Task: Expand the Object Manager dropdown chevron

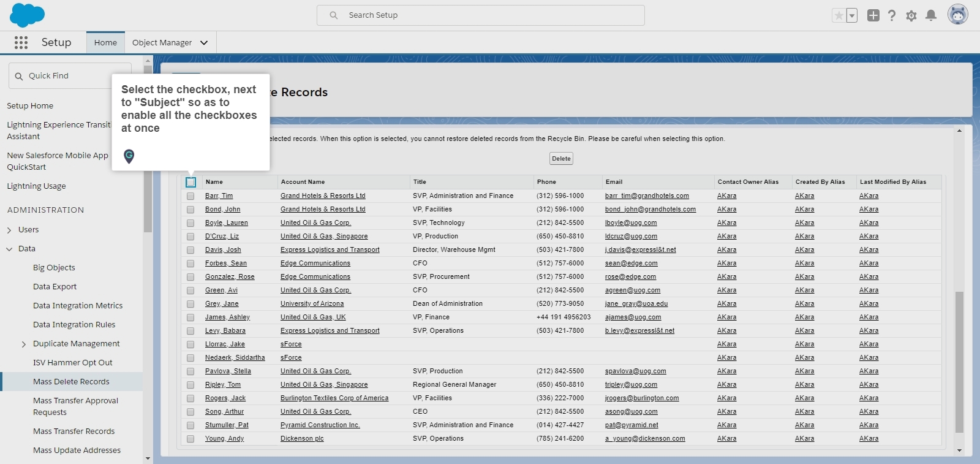Action: click(204, 43)
